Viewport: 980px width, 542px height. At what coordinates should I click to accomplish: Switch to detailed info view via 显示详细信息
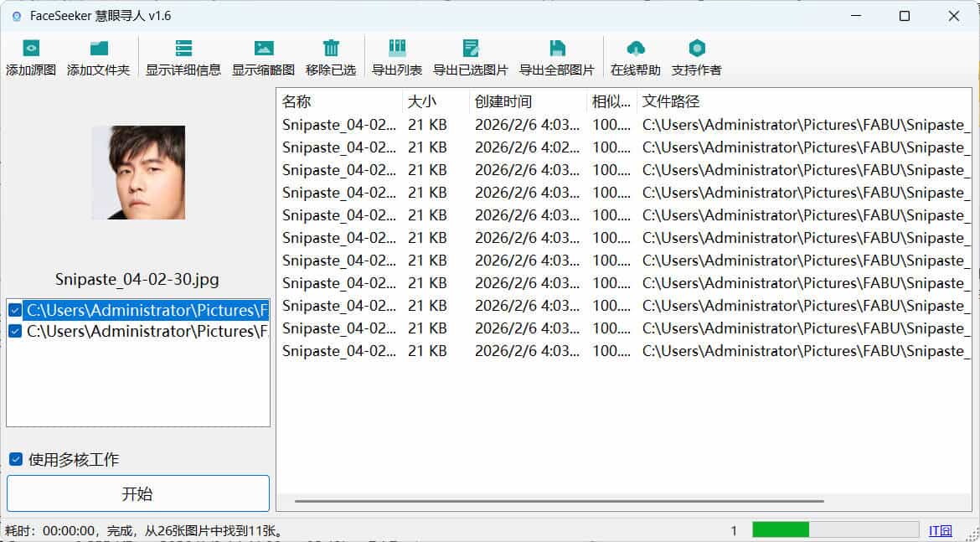185,56
